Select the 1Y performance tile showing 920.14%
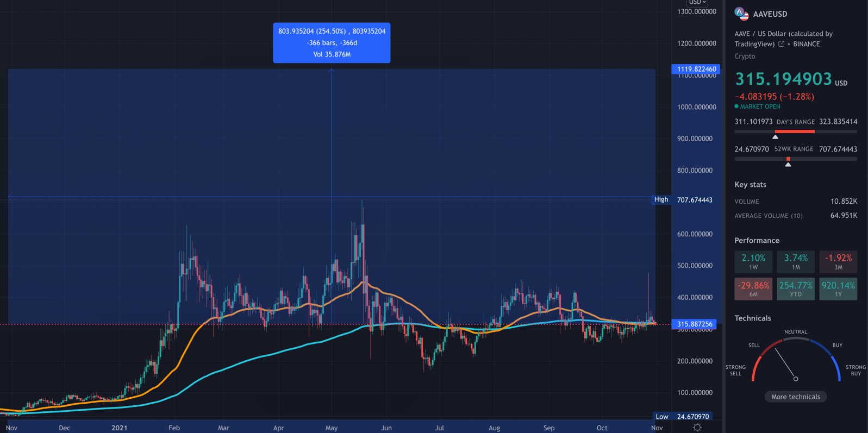Viewport: 868px width, 433px height. pyautogui.click(x=838, y=289)
